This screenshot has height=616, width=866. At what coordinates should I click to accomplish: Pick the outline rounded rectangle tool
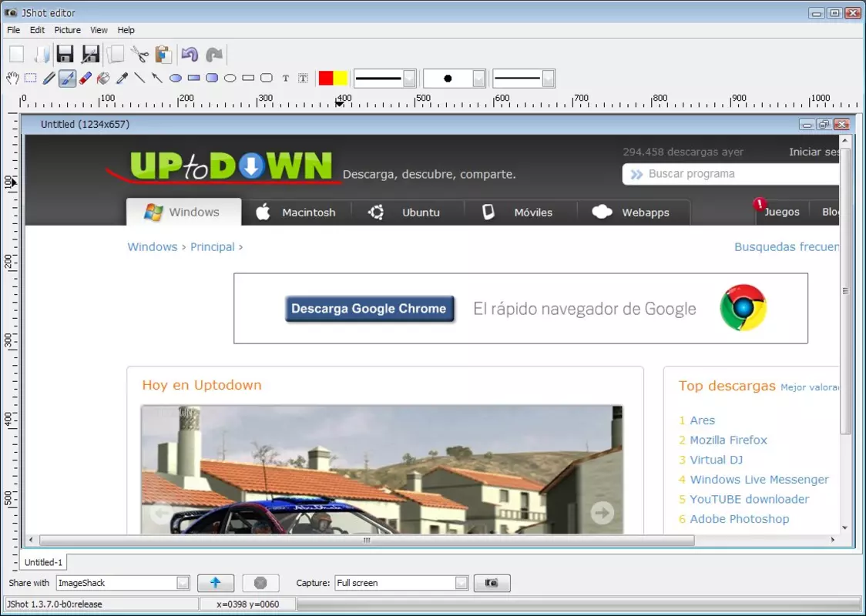point(267,79)
